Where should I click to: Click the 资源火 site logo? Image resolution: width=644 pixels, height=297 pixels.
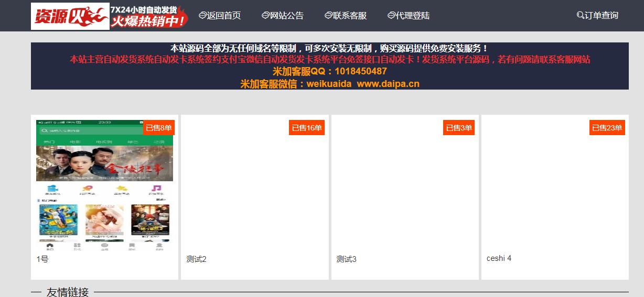pyautogui.click(x=70, y=16)
